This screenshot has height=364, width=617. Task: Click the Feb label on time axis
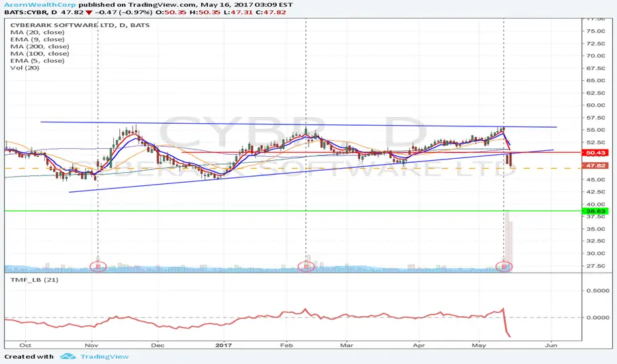[287, 345]
